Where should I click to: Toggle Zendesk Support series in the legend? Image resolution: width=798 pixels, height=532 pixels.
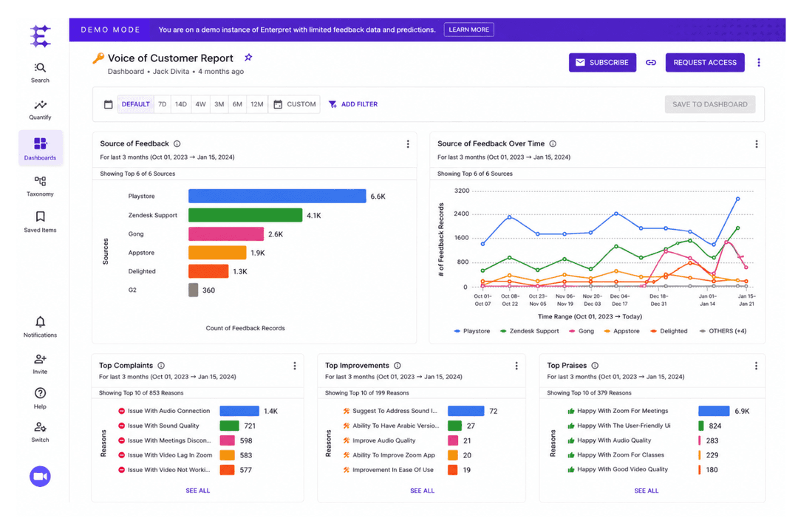529,331
